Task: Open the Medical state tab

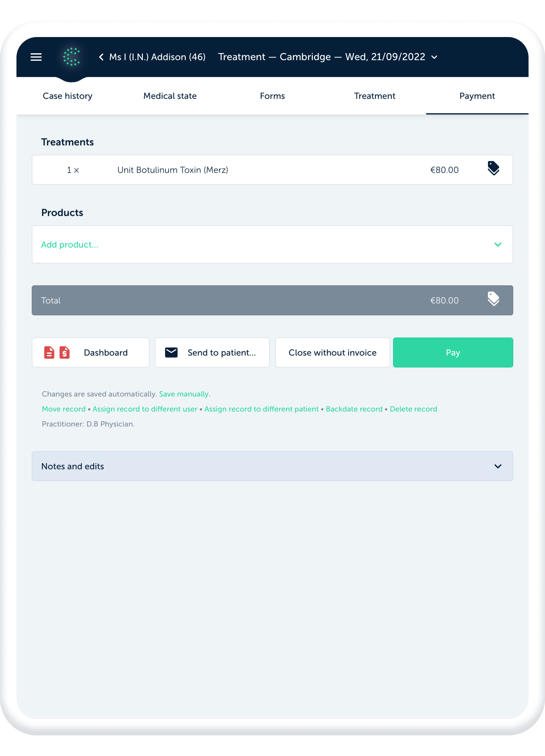Action: (x=170, y=96)
